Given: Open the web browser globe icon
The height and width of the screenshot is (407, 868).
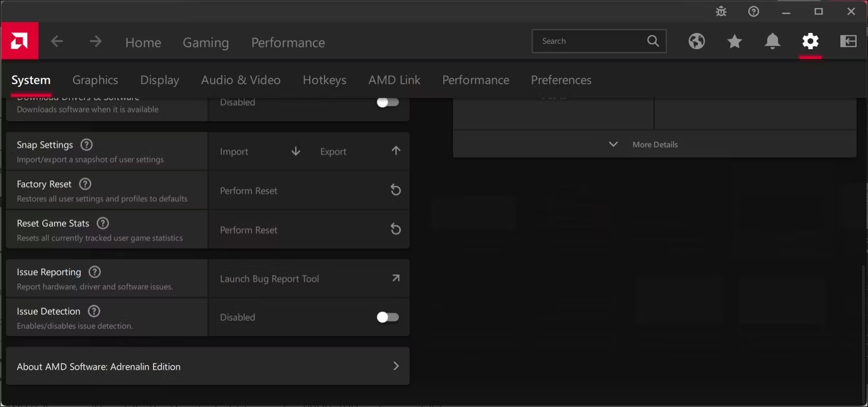Looking at the screenshot, I should click(697, 41).
